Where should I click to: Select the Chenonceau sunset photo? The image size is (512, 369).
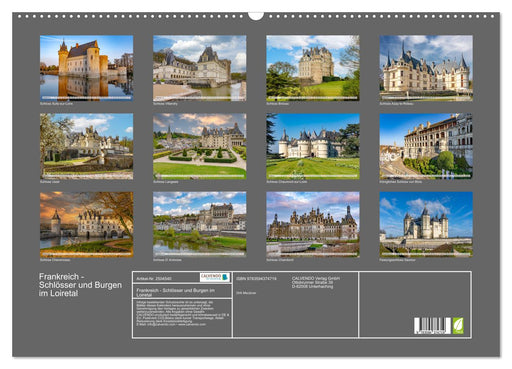[x=87, y=224]
